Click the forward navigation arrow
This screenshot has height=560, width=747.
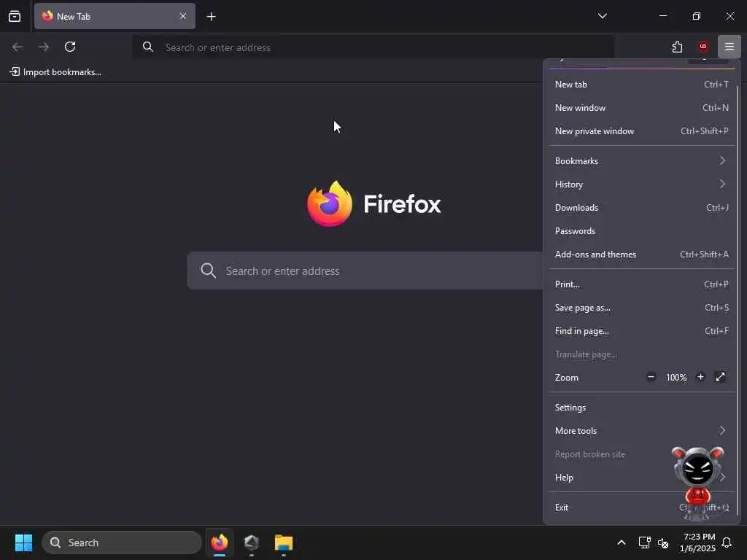pos(44,47)
